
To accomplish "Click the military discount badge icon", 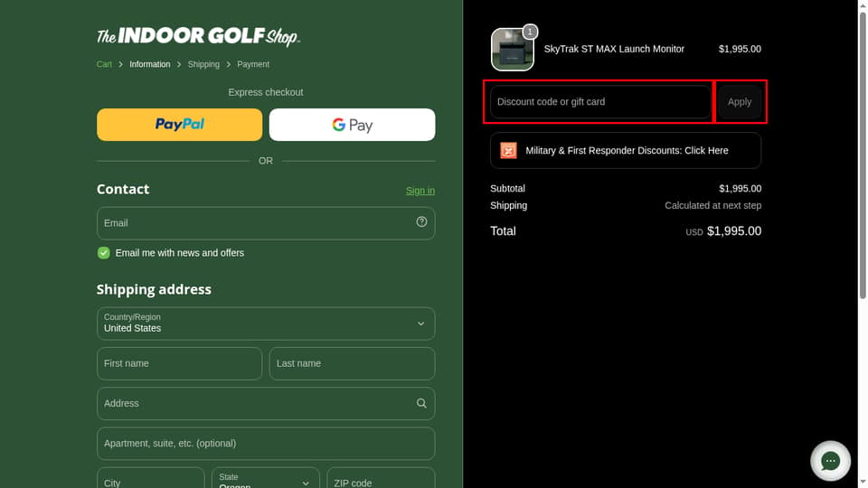I will click(x=508, y=151).
